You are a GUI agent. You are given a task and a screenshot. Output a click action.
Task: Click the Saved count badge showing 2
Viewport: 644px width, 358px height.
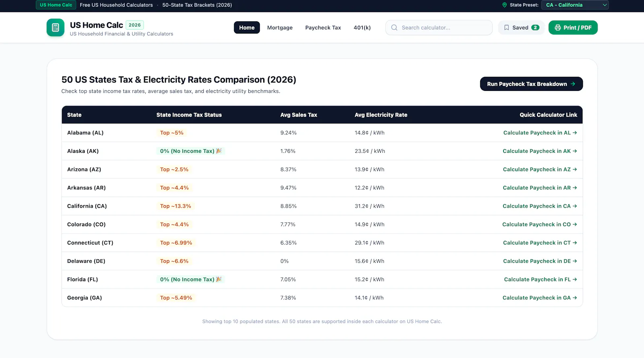pos(535,28)
